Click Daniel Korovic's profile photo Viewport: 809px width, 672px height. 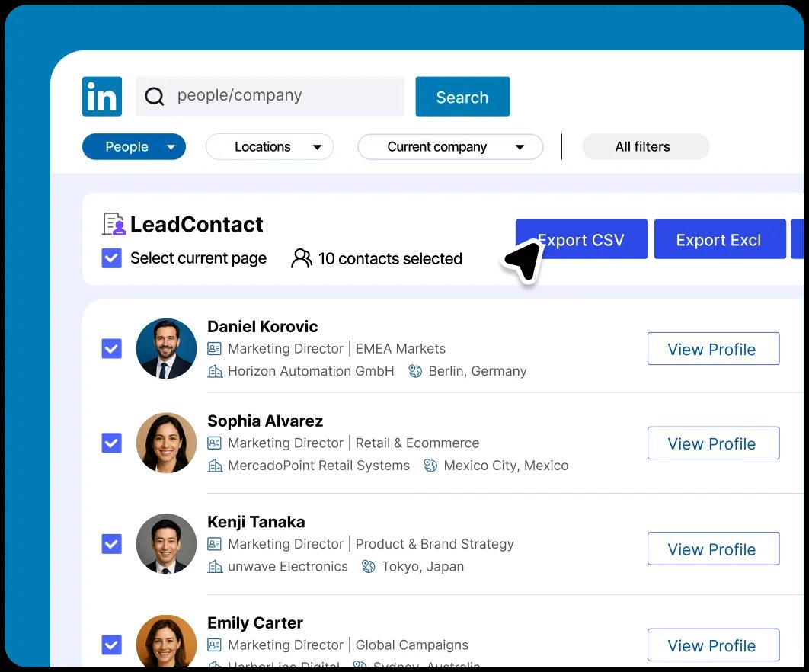point(166,348)
